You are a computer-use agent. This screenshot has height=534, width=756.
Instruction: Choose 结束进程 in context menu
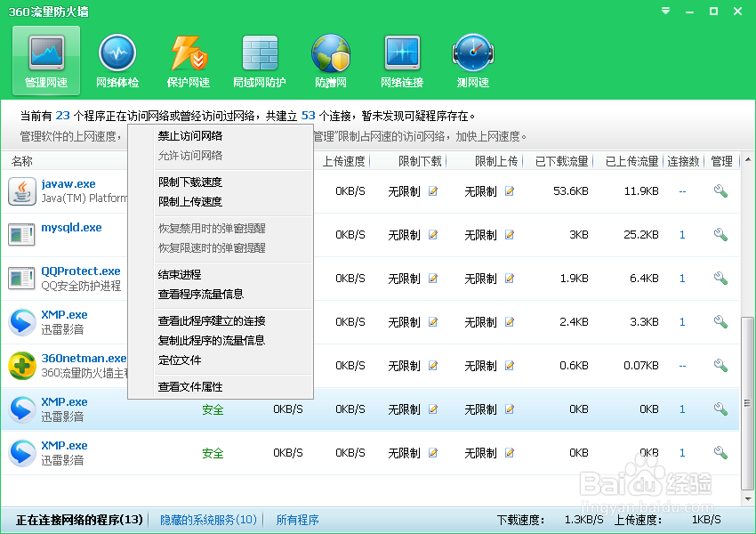[x=180, y=274]
